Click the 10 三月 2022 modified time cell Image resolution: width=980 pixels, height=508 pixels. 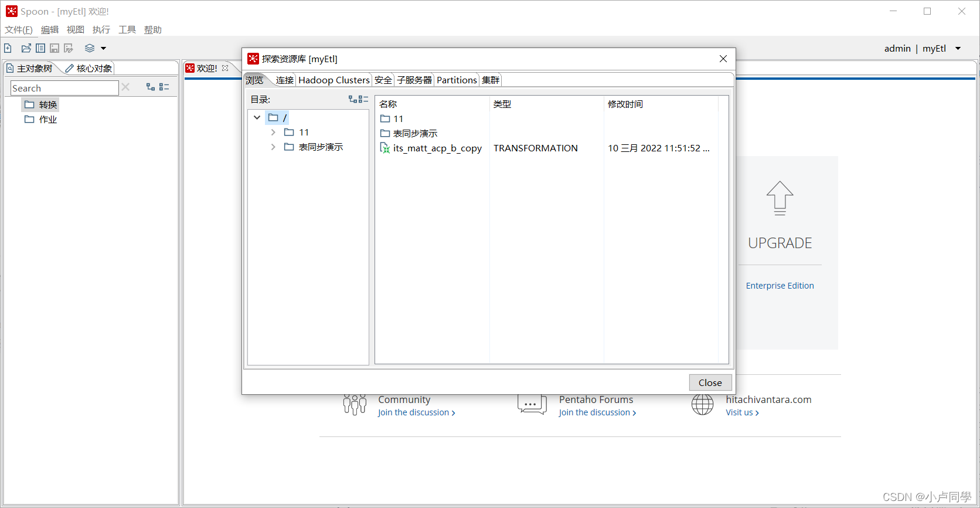(x=659, y=148)
